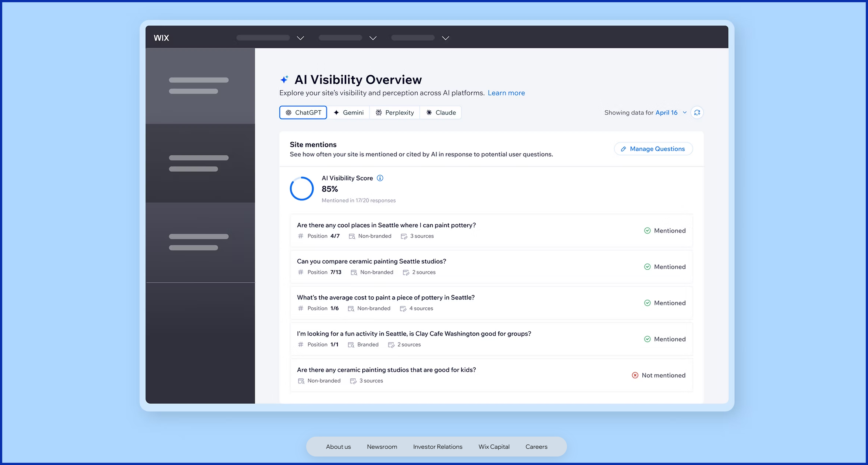Image resolution: width=868 pixels, height=465 pixels.
Task: Open the Careers footer link
Action: click(x=536, y=447)
